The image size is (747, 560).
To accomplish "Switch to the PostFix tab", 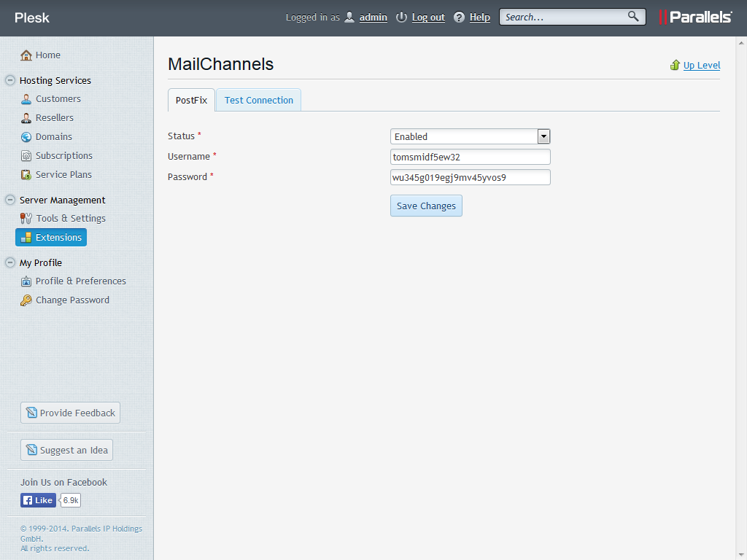I will (191, 100).
